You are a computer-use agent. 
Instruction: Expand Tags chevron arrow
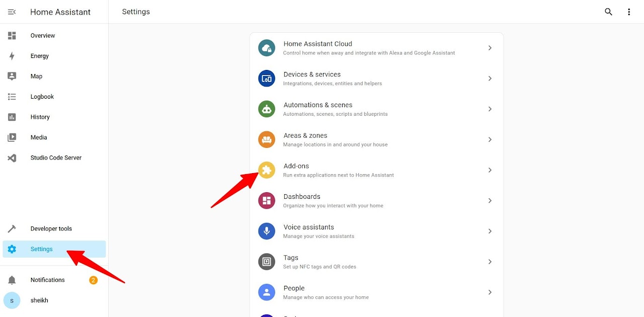click(x=490, y=262)
